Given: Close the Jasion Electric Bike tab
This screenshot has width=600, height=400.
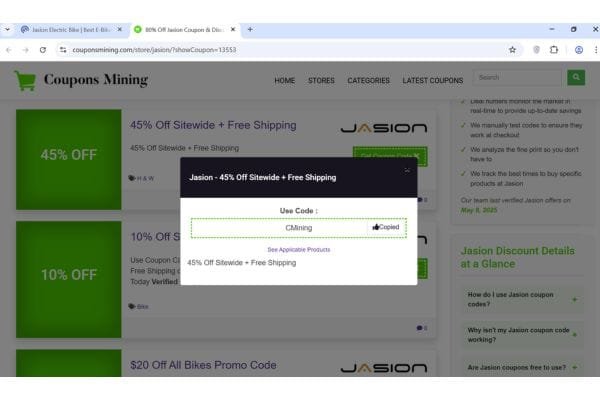Looking at the screenshot, I should [x=119, y=29].
